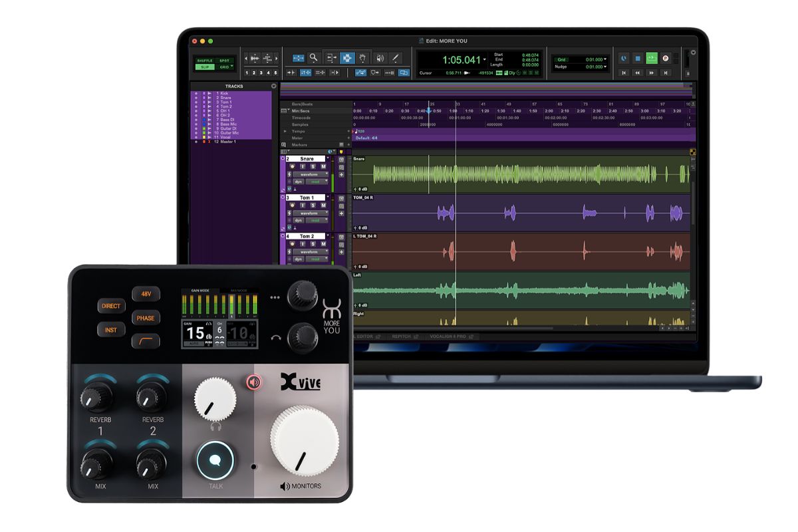Screen dimensions: 798x532
Task: Enable Slip edit mode
Action: pyautogui.click(x=205, y=67)
